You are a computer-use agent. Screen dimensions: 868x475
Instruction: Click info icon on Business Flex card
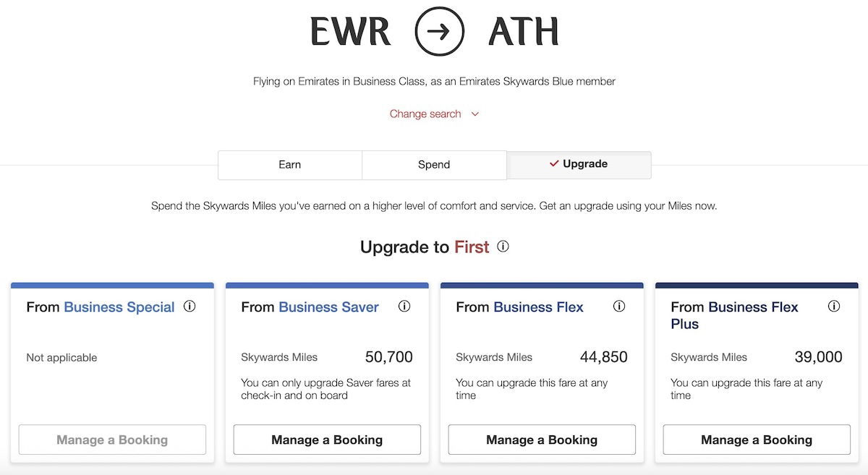coord(619,307)
